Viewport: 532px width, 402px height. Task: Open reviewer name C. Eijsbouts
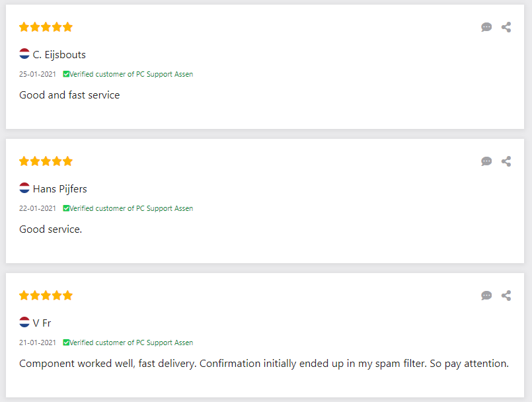(59, 55)
